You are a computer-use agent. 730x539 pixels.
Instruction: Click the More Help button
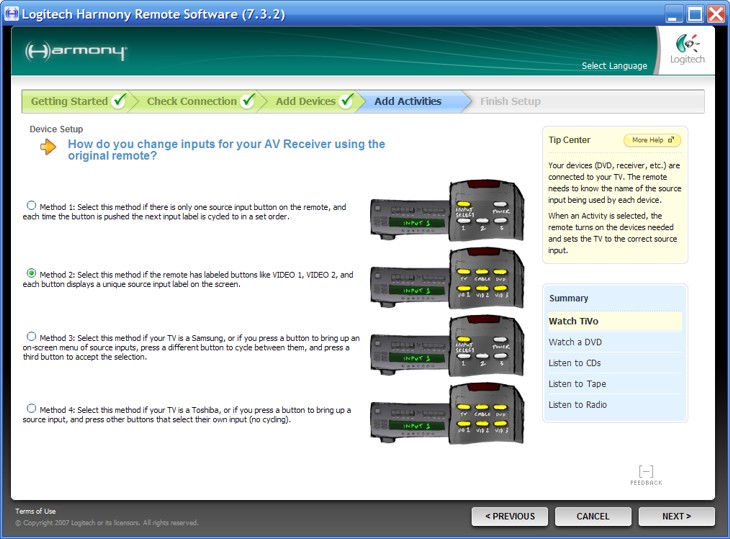(652, 140)
